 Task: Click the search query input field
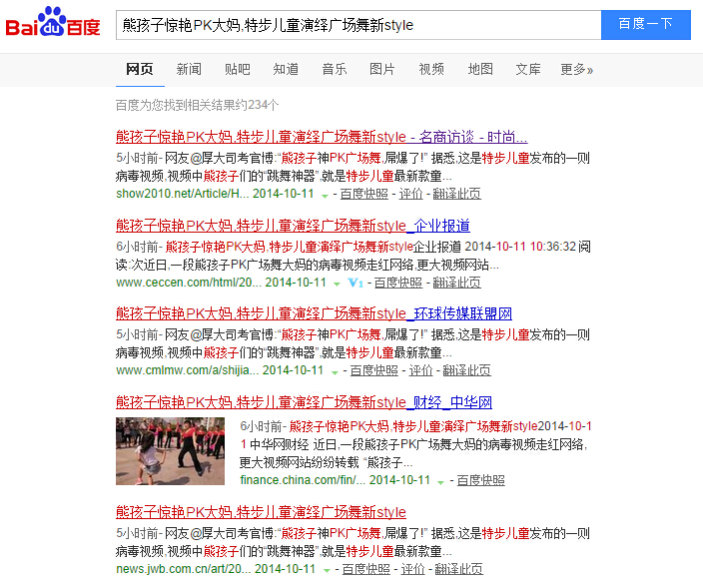click(358, 25)
